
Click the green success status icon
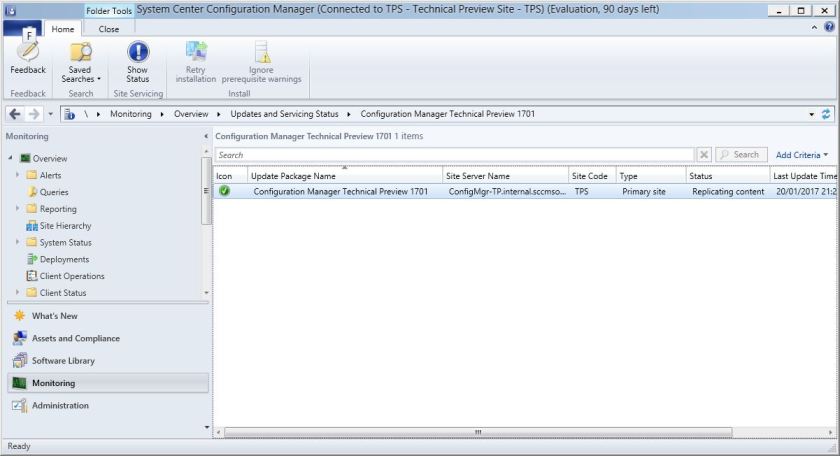tap(224, 191)
